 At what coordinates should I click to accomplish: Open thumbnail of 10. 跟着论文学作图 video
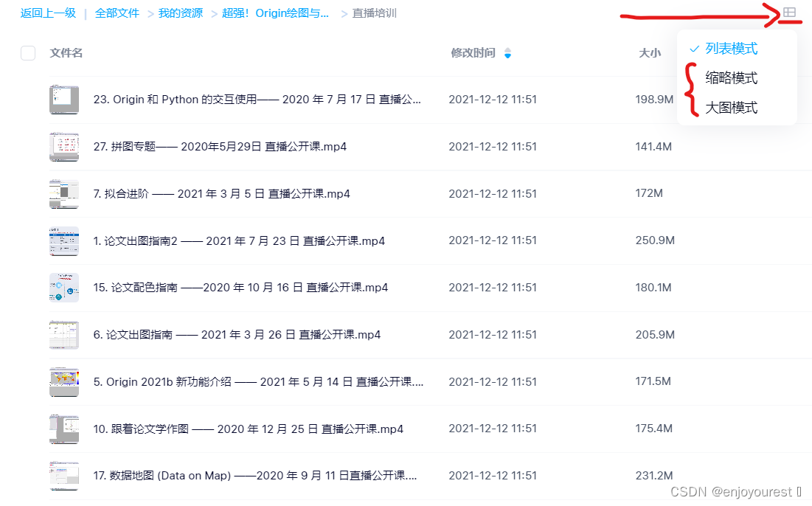tap(64, 429)
